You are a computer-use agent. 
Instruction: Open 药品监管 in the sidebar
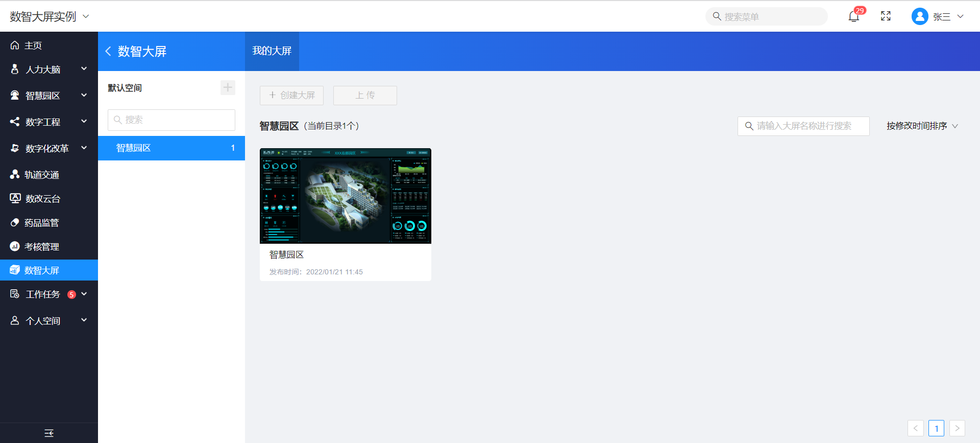tap(42, 223)
